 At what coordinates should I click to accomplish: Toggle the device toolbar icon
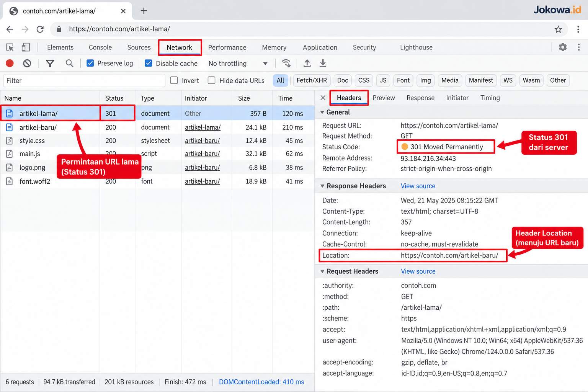pyautogui.click(x=26, y=47)
